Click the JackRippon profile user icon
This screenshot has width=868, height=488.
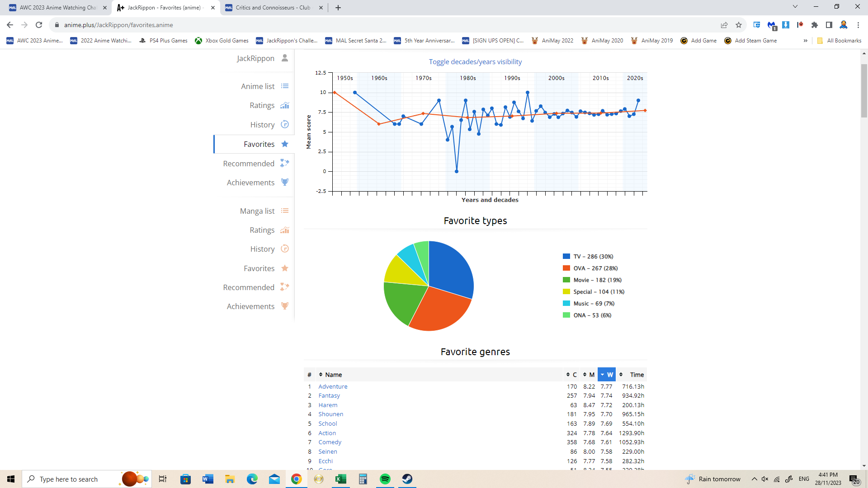point(284,58)
